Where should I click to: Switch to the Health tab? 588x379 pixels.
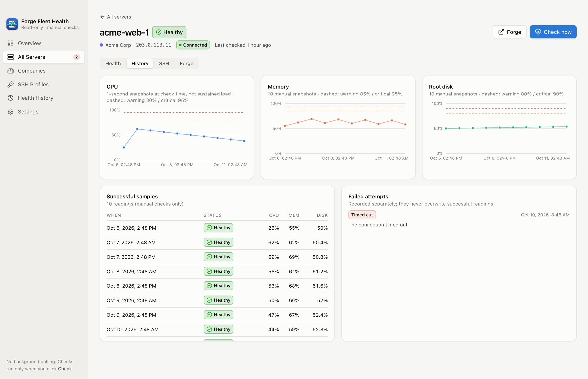113,64
